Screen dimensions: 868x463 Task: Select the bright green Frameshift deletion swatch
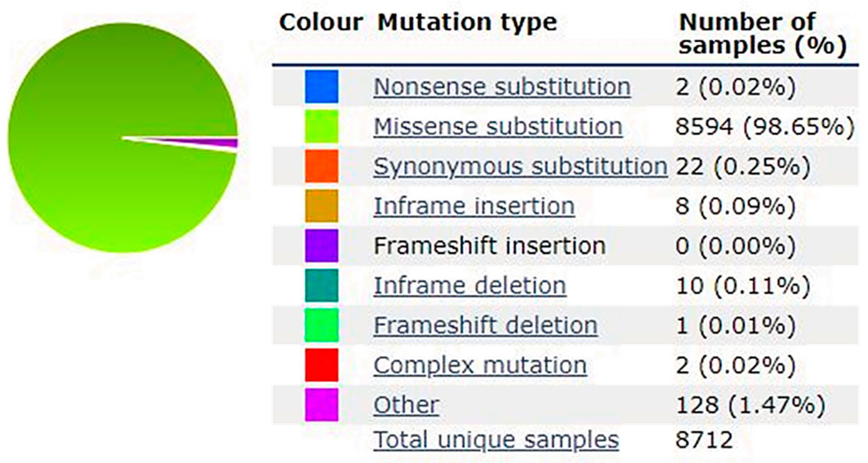tap(321, 325)
